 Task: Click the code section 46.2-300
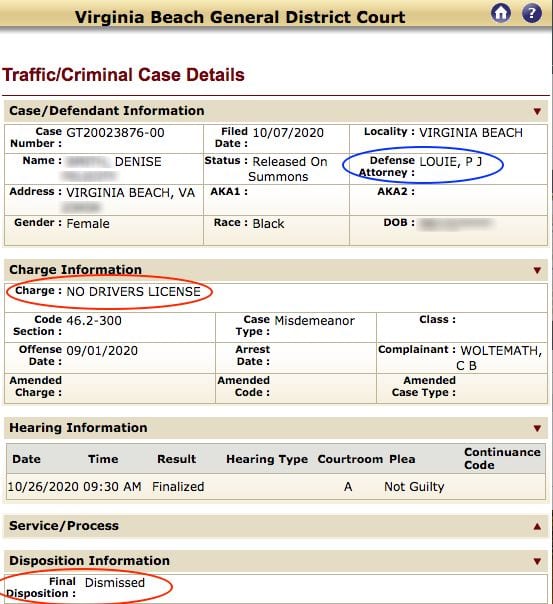click(x=94, y=320)
